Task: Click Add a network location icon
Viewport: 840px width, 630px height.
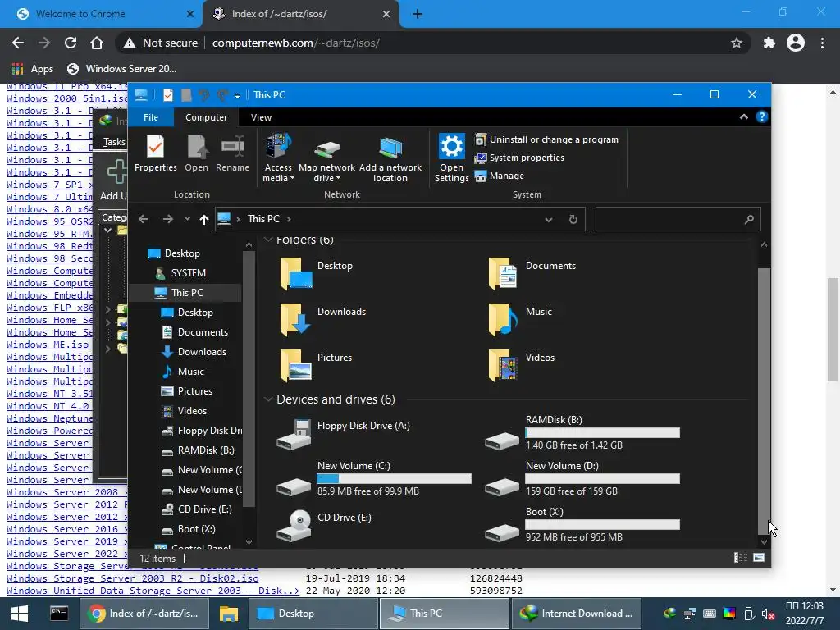Action: (390, 158)
